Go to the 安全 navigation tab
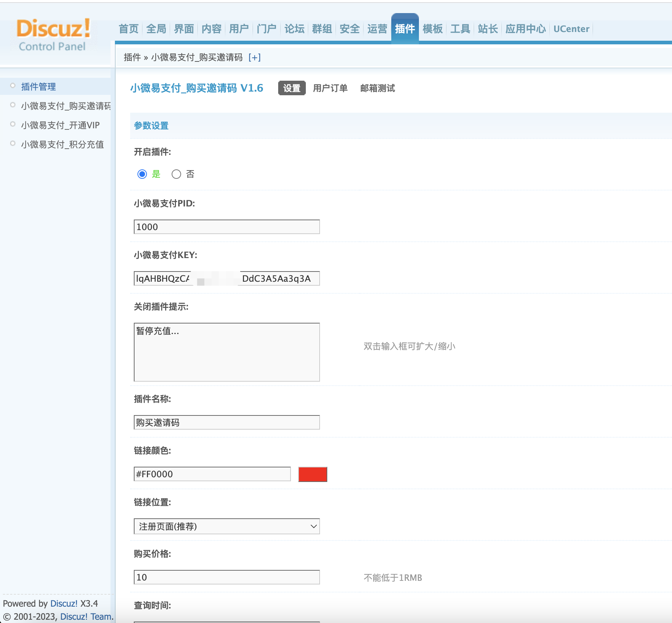 (x=350, y=29)
